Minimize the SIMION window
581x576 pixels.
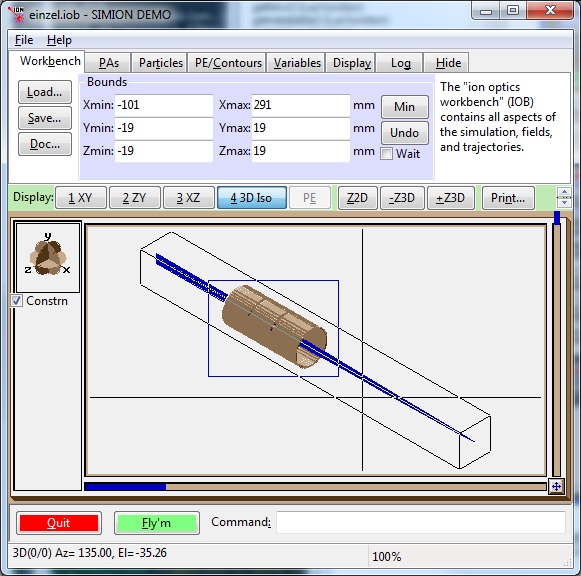click(486, 11)
